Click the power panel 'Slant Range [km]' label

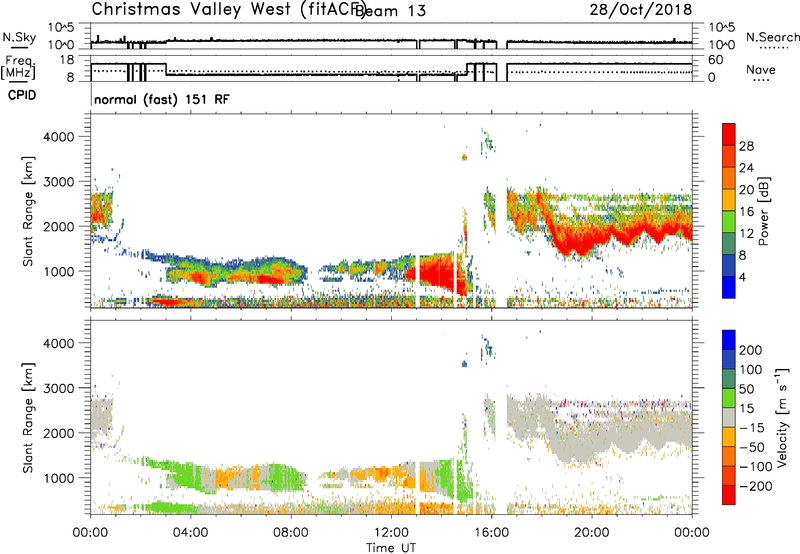[28, 211]
